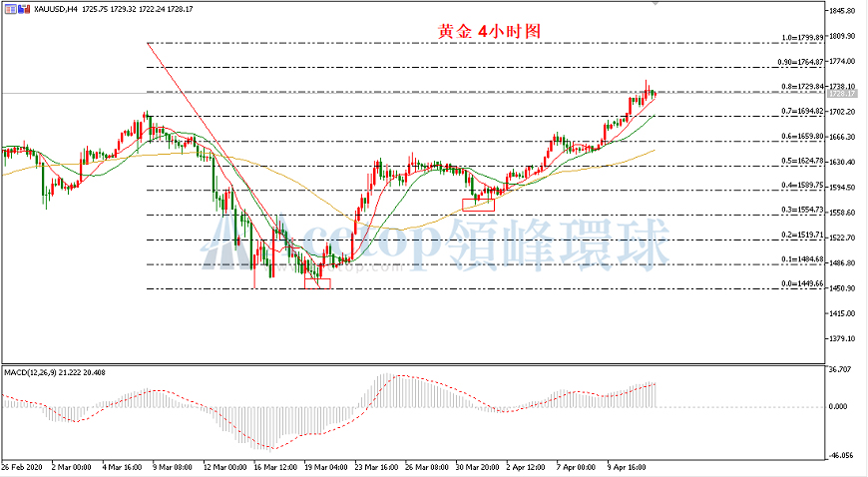This screenshot has width=868, height=477.
Task: Click the time axis label 7 Apr 00:00
Action: (x=577, y=468)
